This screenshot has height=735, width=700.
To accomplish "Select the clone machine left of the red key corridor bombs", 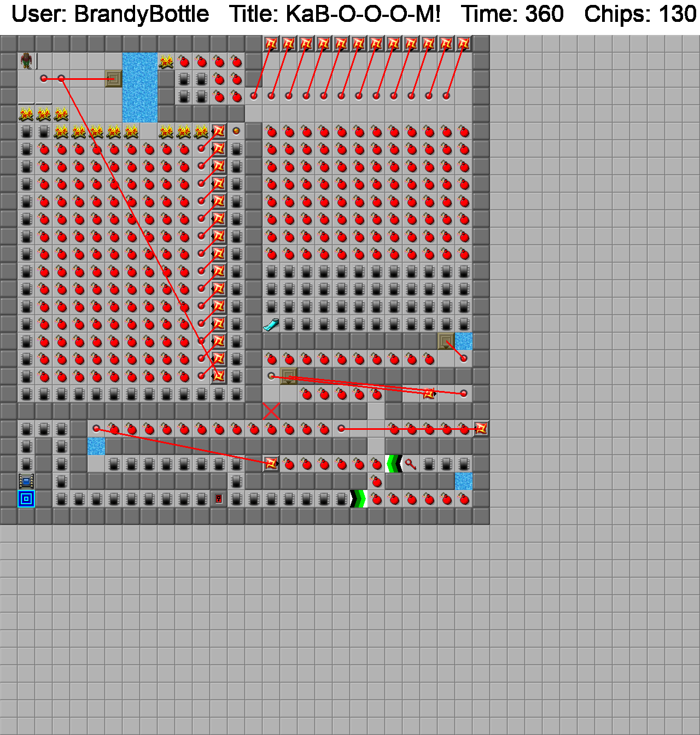I will coord(271,464).
